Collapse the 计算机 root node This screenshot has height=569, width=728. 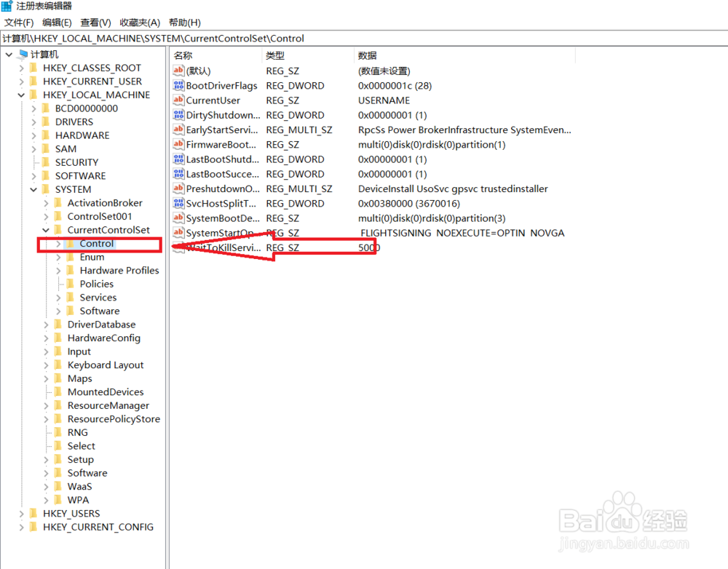point(9,55)
